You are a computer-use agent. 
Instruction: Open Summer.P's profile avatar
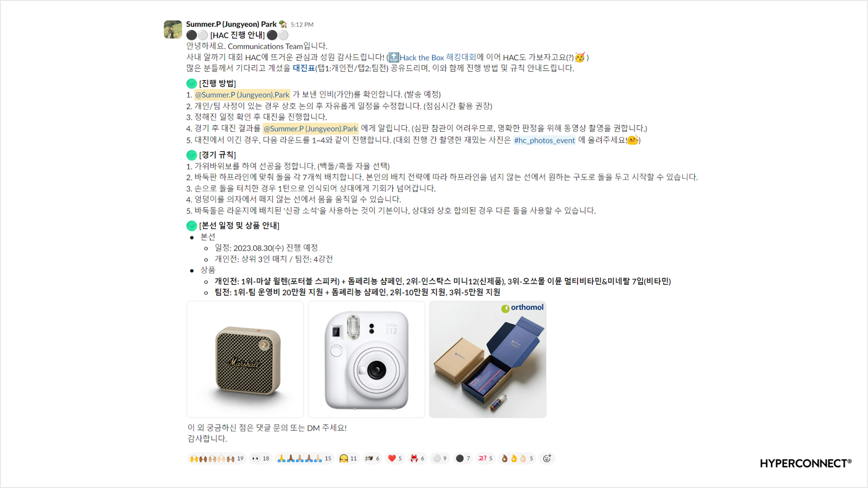pos(173,29)
